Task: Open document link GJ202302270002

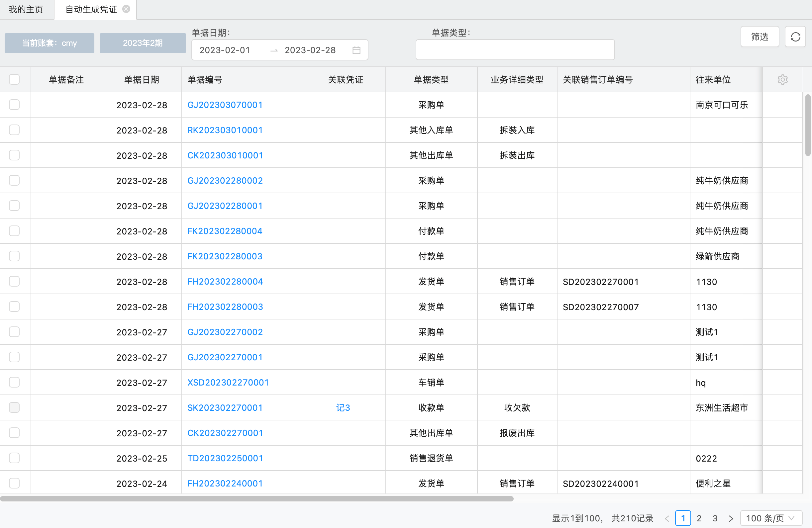Action: [x=225, y=332]
